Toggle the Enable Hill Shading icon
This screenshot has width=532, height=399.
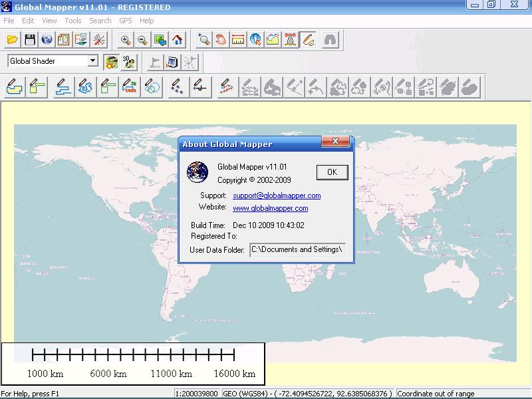coord(111,62)
